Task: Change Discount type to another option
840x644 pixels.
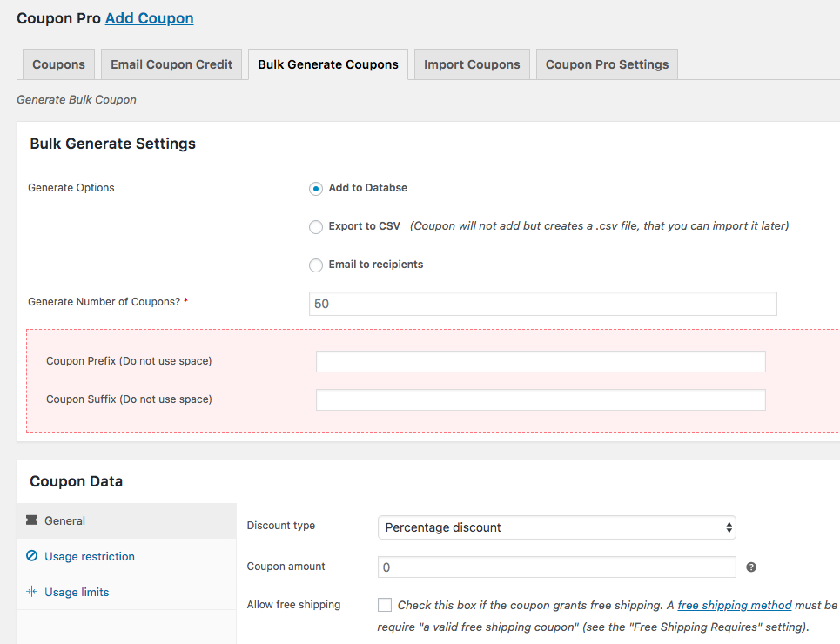Action: [x=556, y=527]
